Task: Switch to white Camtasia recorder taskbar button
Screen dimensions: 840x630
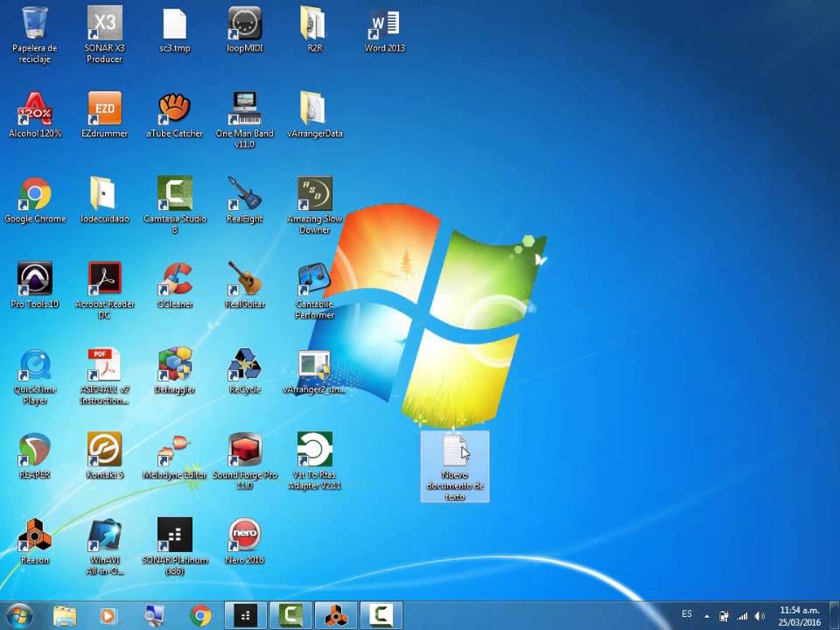Action: pyautogui.click(x=381, y=615)
